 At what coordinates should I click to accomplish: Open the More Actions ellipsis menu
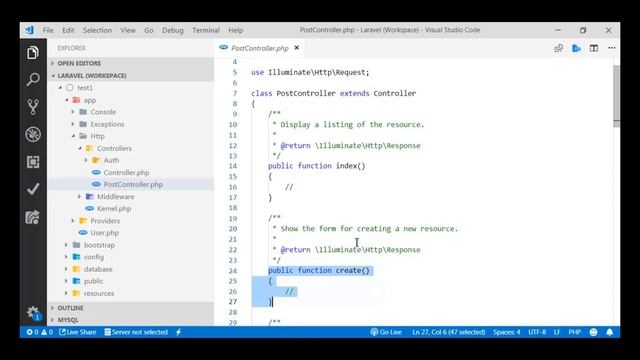pos(611,48)
